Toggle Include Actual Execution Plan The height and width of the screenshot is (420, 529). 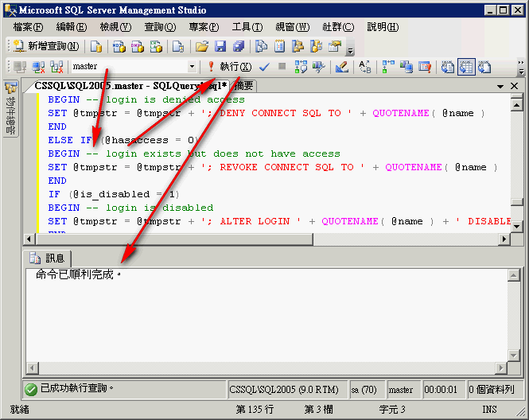[388, 67]
